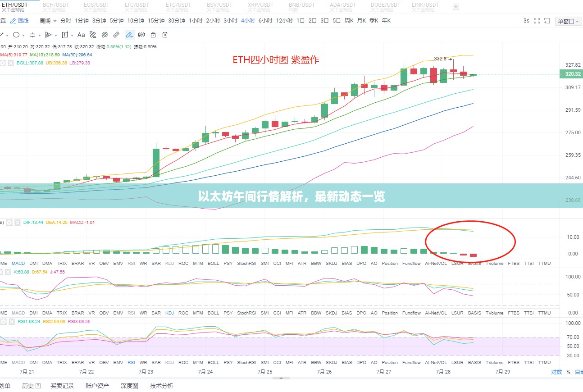The height and width of the screenshot is (392, 583).
Task: Open the 账户资产 account assets tab
Action: coord(97,386)
